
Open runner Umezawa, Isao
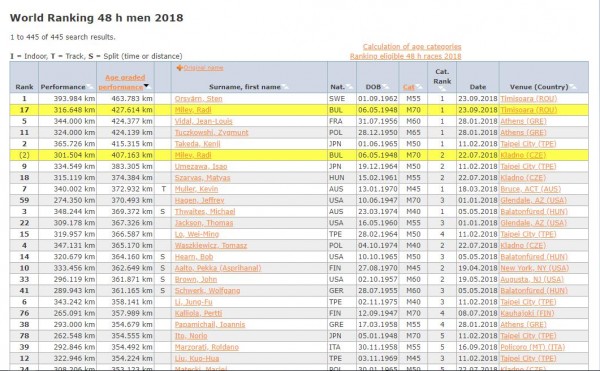coord(201,166)
